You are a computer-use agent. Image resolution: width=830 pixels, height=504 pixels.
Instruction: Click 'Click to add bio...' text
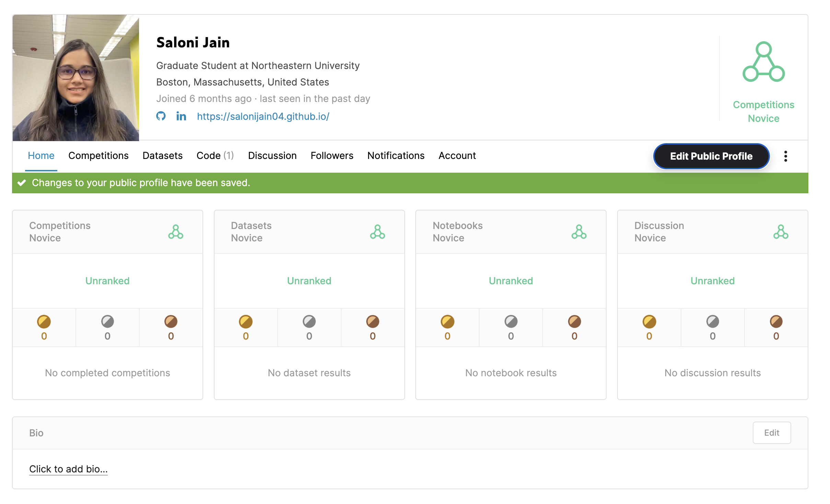(68, 469)
